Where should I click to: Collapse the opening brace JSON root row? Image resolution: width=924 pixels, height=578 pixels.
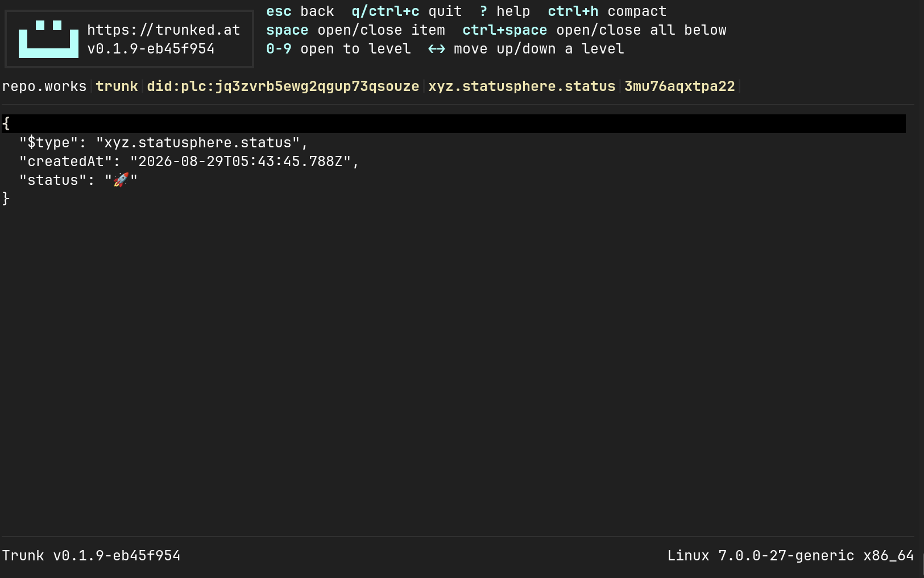click(x=454, y=123)
